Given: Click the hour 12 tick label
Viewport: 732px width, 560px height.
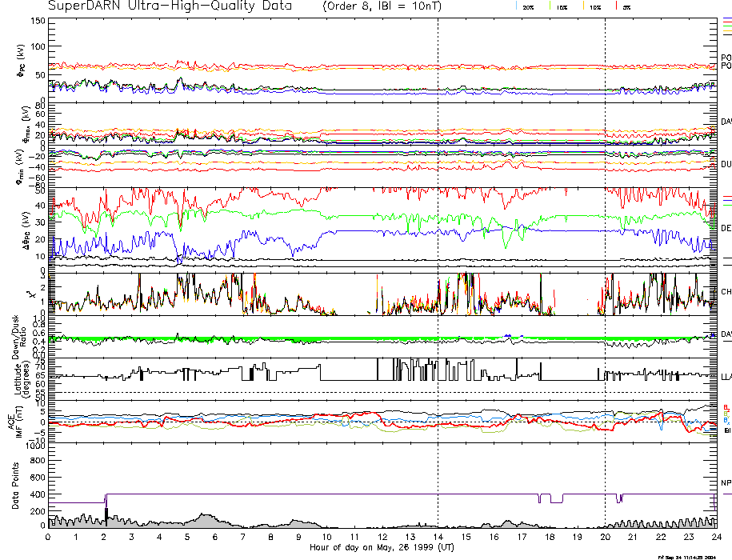Looking at the screenshot, I should (x=382, y=537).
